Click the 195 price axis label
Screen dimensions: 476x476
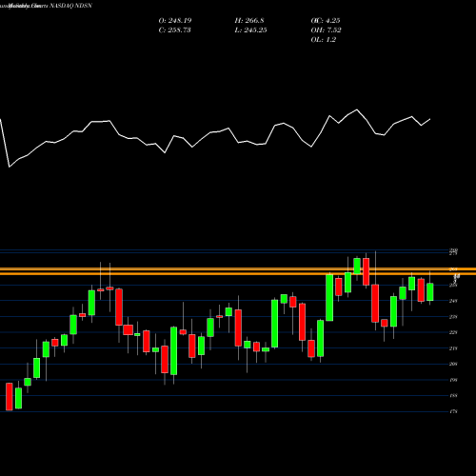[453, 380]
